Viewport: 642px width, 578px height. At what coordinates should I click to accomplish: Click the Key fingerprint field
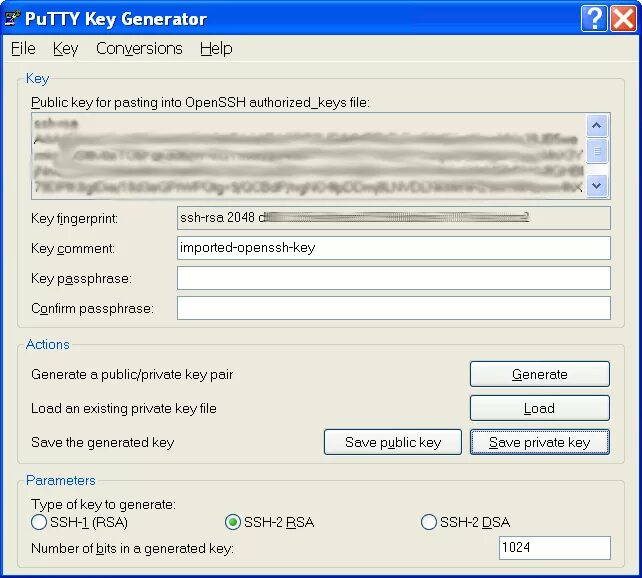[393, 218]
